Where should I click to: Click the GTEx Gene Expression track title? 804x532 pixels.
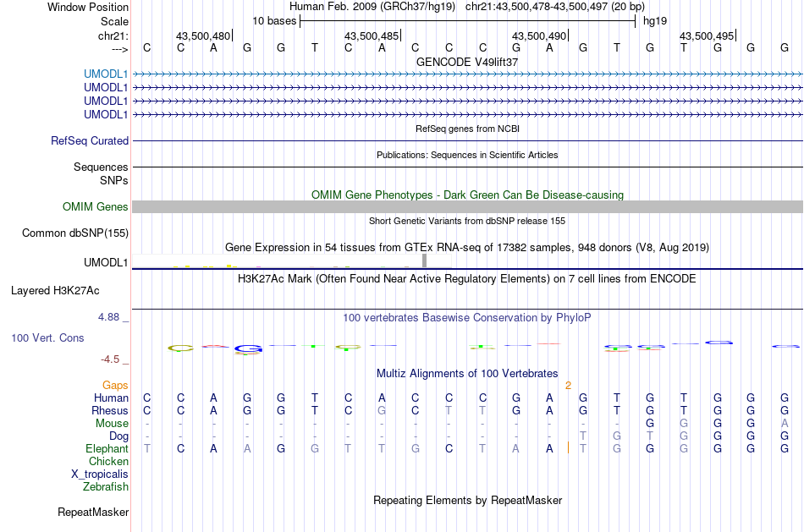click(x=467, y=248)
